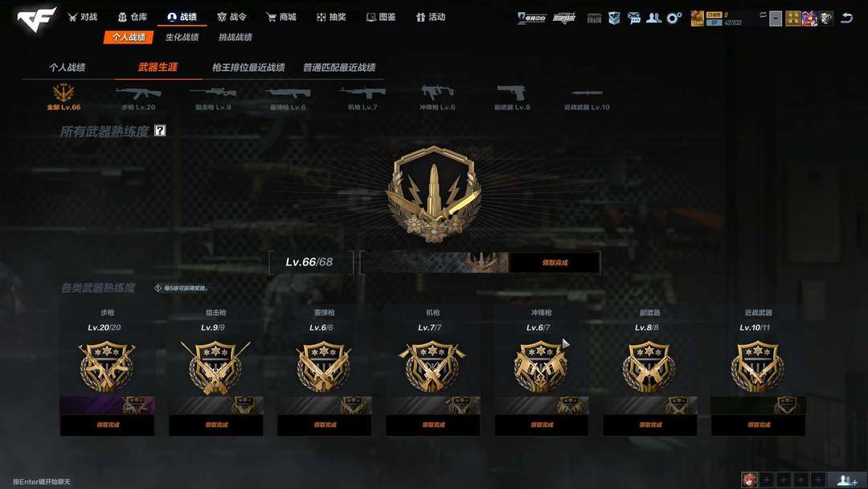Open the friends icon in top bar
Viewport: 868px width, 489px height.
[653, 18]
